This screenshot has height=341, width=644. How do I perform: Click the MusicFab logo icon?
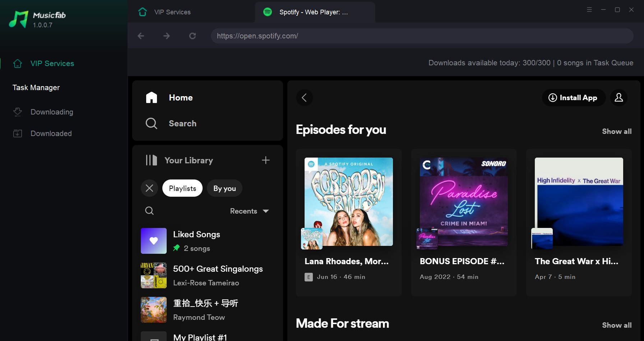pos(19,19)
